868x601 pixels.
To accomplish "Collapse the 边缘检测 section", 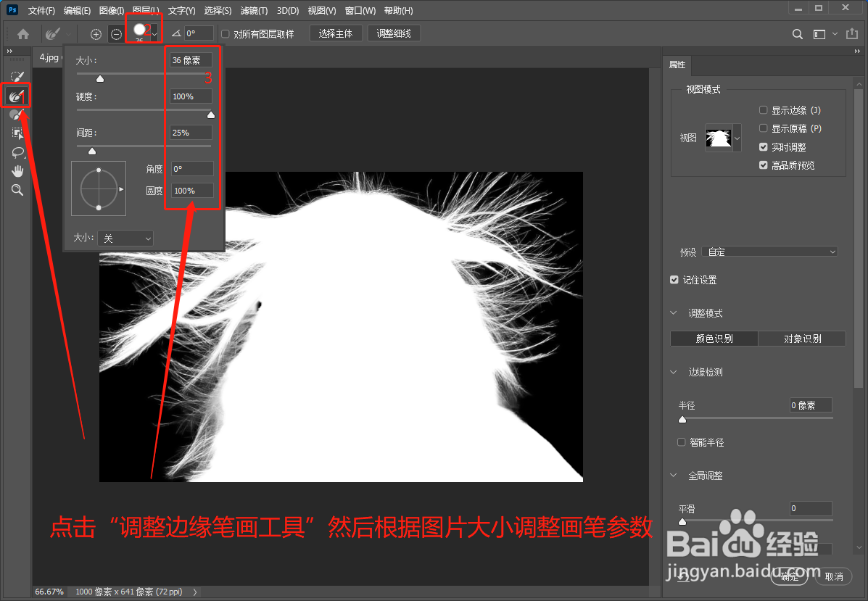I will point(674,372).
